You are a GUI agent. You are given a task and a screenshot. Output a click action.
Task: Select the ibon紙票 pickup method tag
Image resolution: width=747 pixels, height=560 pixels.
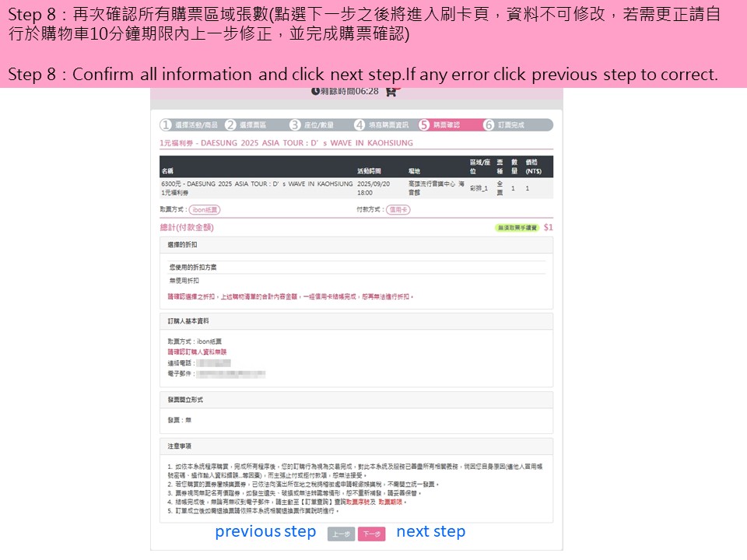(x=205, y=209)
